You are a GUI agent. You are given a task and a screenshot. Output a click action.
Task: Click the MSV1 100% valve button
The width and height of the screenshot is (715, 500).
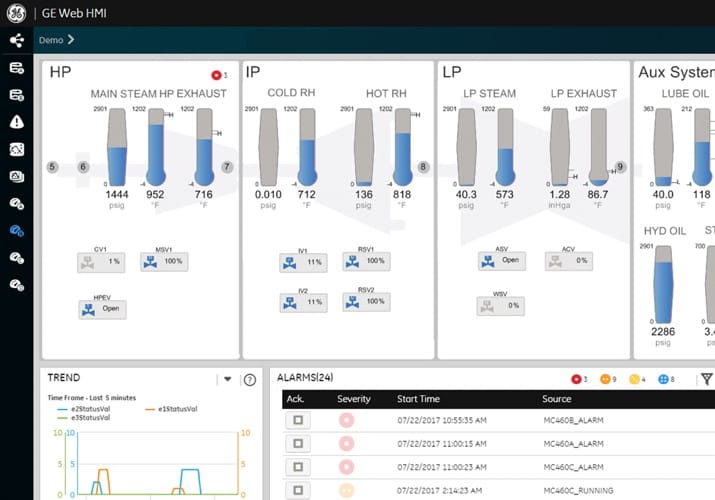click(x=164, y=262)
